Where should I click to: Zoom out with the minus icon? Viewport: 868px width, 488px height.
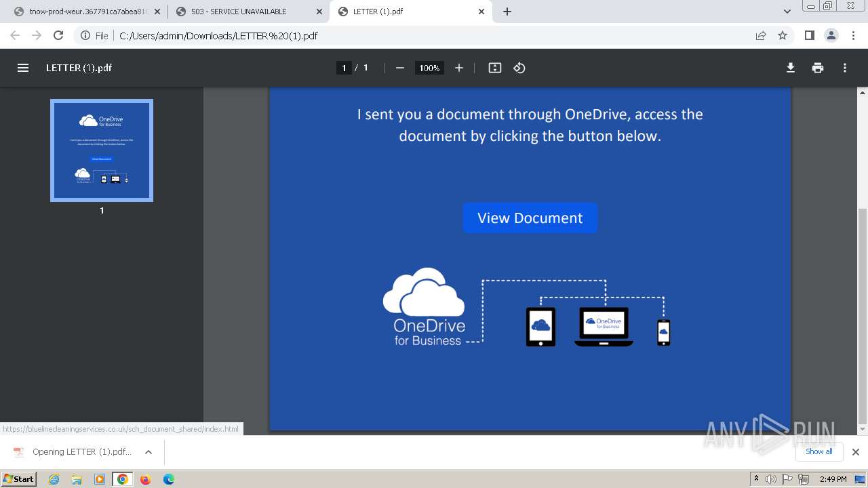(x=400, y=68)
